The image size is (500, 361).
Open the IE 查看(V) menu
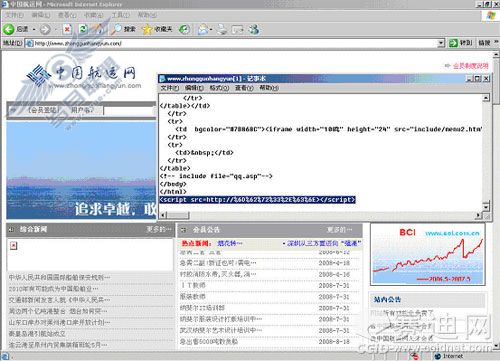[67, 15]
